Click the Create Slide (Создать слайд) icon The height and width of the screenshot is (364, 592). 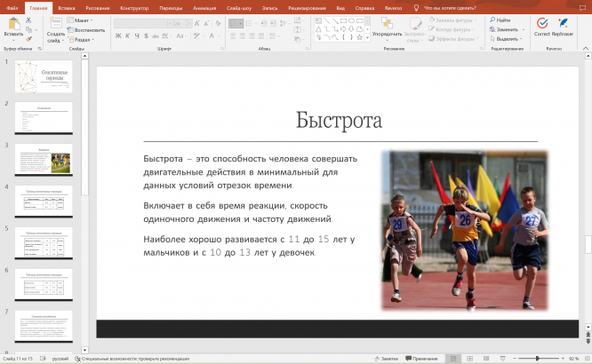(55, 24)
